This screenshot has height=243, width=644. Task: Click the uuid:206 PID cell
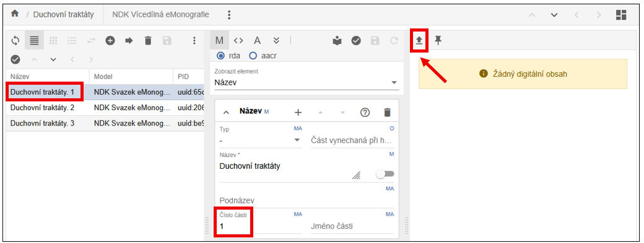click(x=191, y=108)
